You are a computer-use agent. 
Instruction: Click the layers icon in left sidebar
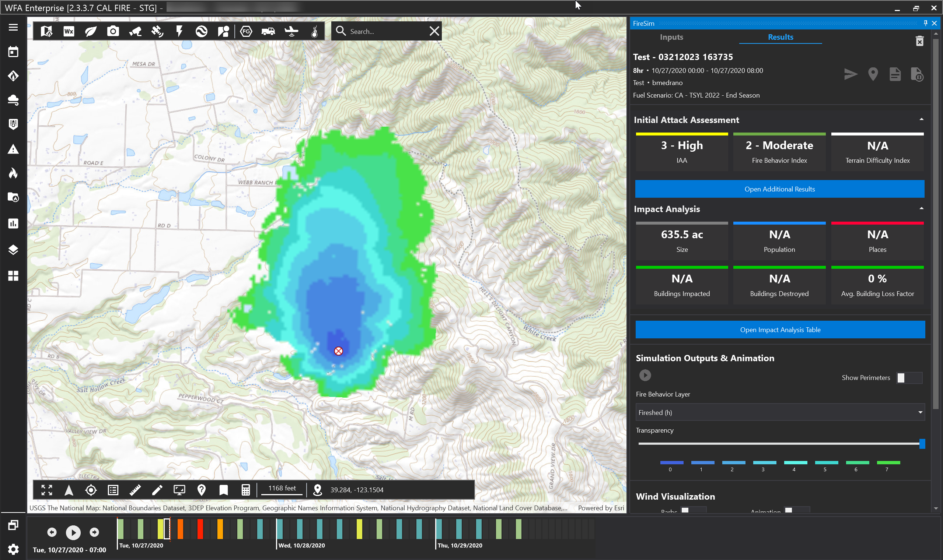point(13,250)
